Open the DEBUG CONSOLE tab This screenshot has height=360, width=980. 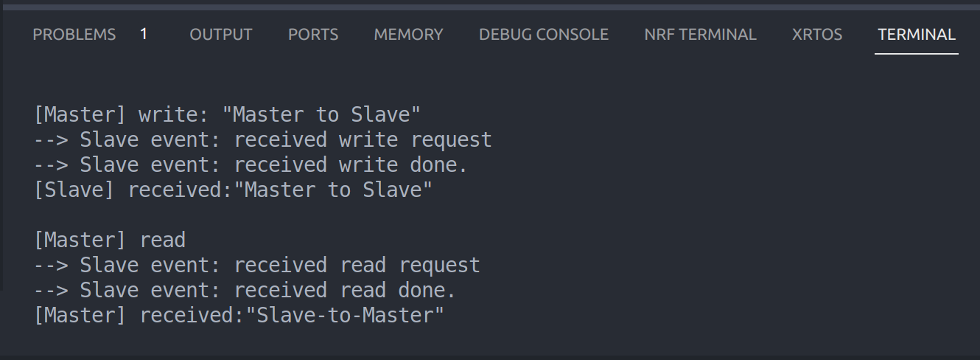(x=544, y=35)
